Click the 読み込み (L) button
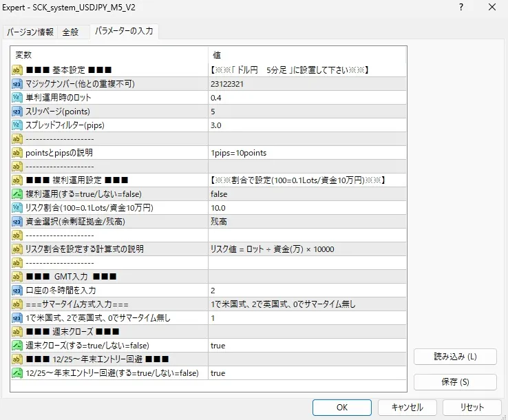The height and width of the screenshot is (420, 508). (x=455, y=357)
